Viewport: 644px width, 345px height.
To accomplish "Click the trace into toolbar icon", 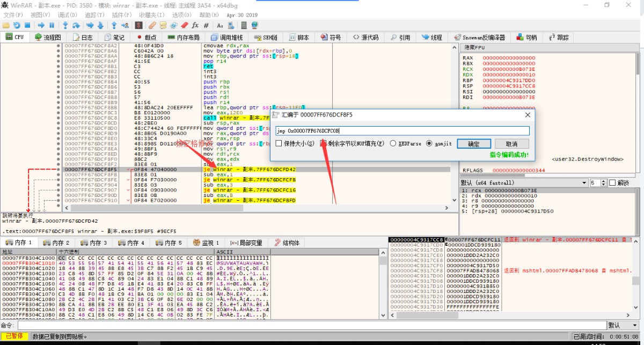I will [x=90, y=25].
